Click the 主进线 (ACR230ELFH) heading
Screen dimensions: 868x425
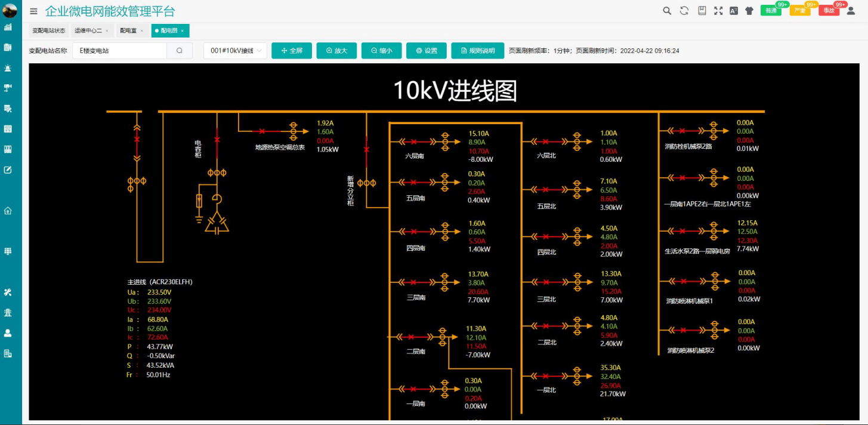coord(160,282)
